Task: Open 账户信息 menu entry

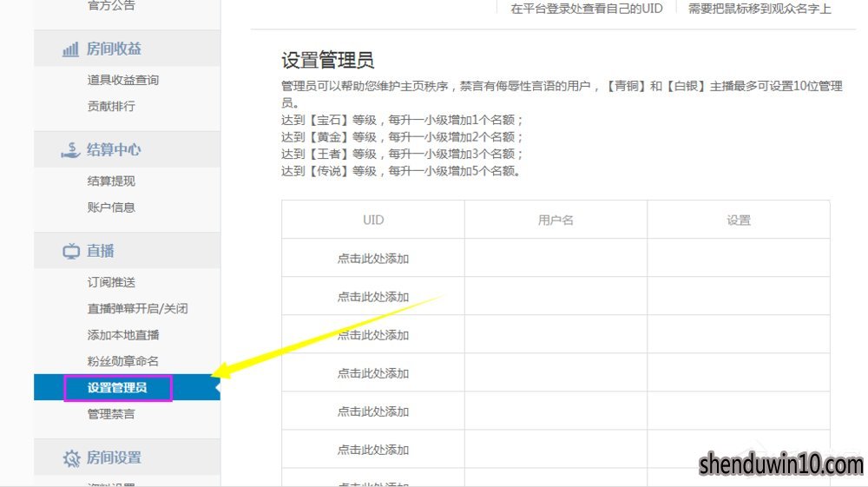Action: point(111,207)
